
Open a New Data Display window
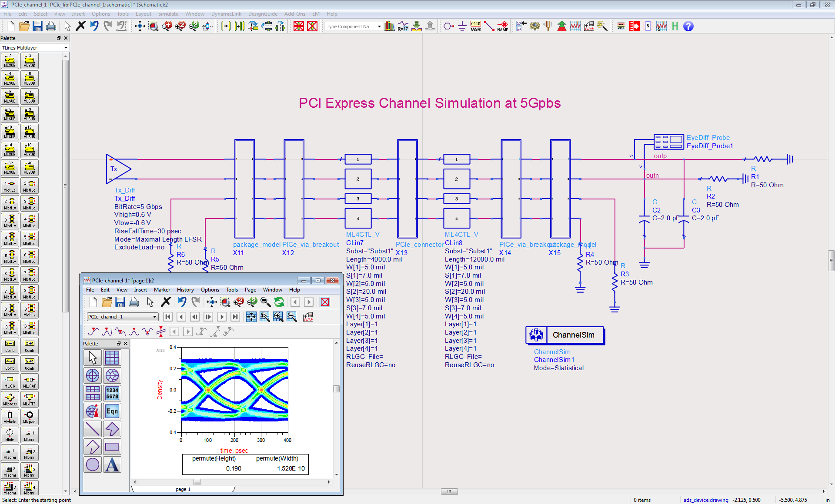(x=576, y=26)
